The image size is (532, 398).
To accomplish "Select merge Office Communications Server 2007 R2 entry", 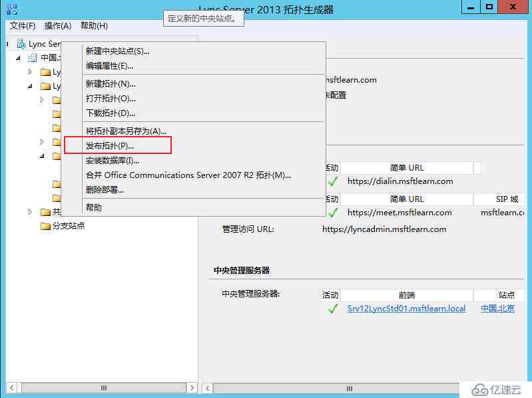I will click(x=188, y=175).
